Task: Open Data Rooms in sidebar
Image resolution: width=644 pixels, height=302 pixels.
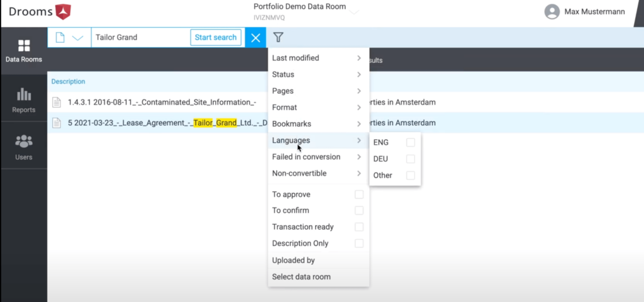Action: (x=24, y=51)
